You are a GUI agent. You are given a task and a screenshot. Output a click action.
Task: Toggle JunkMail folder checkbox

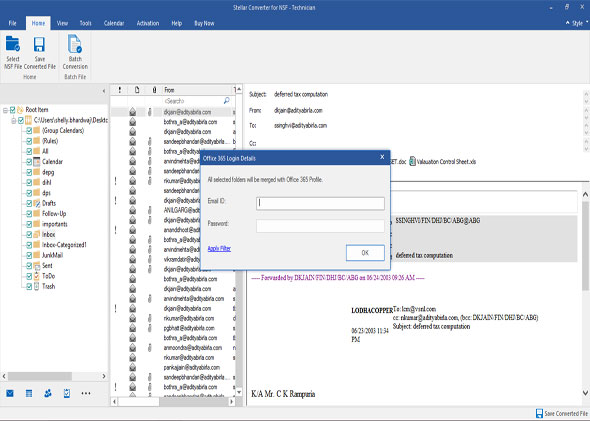(x=29, y=255)
